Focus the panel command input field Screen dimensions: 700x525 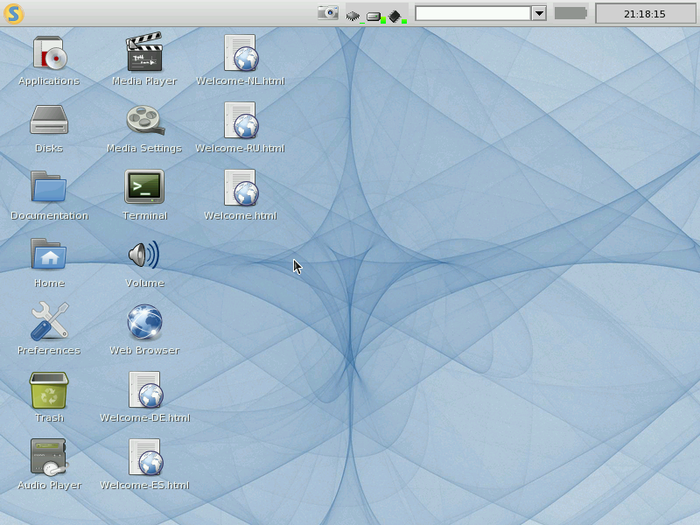[x=473, y=13]
